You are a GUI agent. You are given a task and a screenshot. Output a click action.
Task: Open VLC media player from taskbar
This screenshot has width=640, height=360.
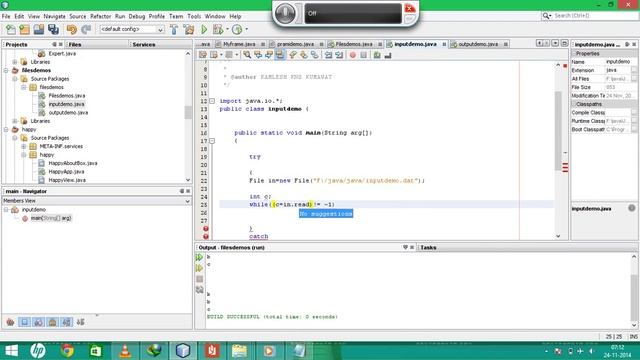click(125, 351)
